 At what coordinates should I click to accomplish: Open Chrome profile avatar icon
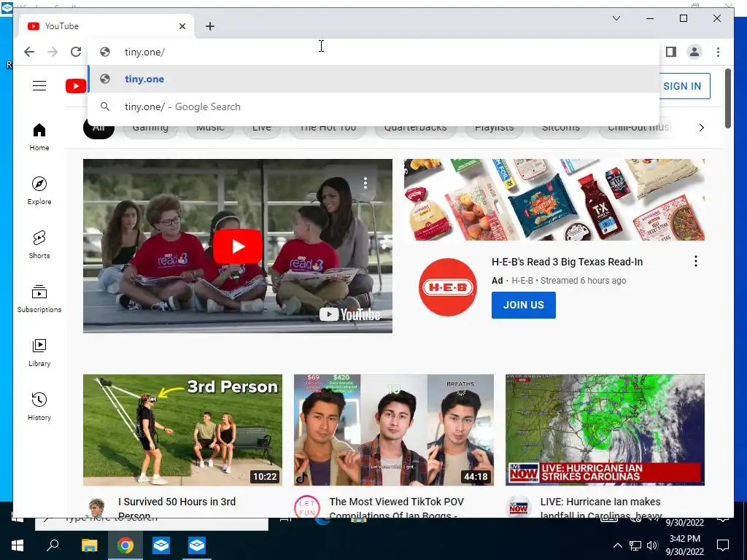(694, 52)
